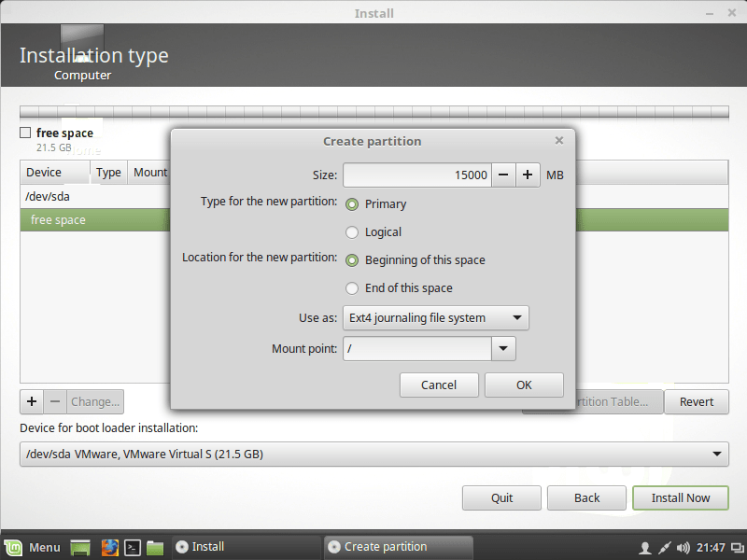Confirm partition creation with OK
The width and height of the screenshot is (747, 560).
coord(524,385)
